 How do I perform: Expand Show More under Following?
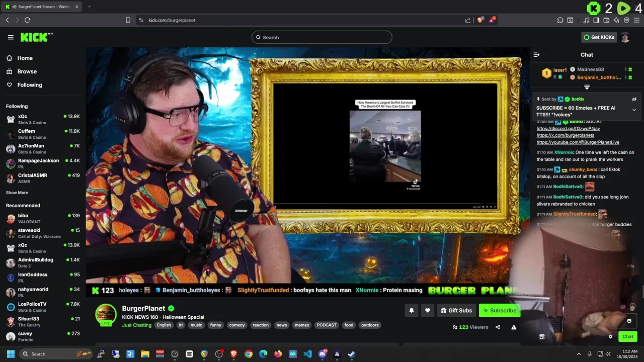coord(17,193)
